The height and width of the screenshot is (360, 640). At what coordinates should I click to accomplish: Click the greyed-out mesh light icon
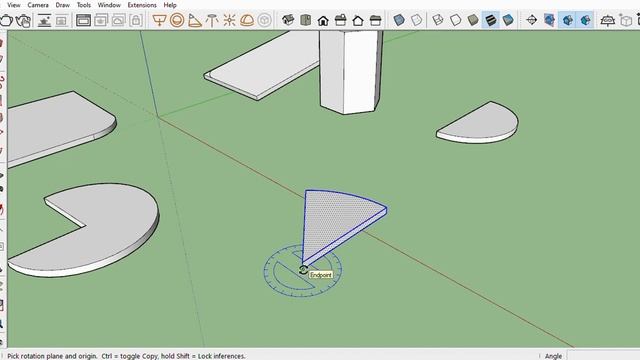(264, 20)
